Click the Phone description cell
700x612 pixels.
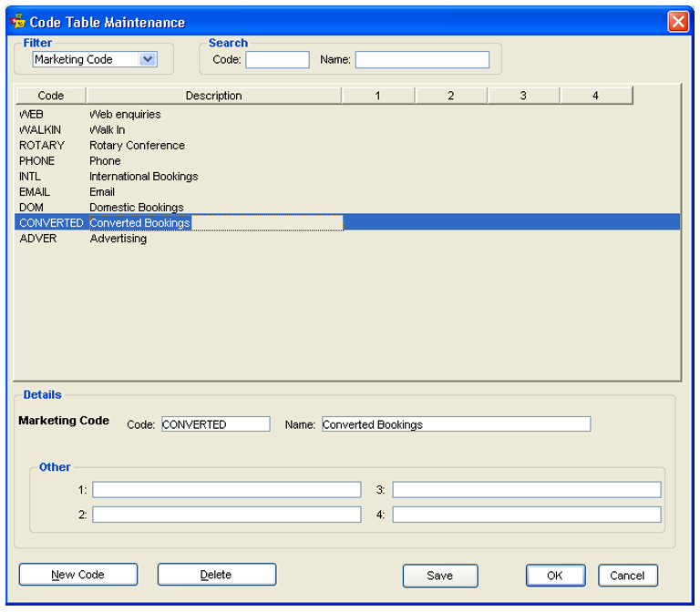[105, 161]
